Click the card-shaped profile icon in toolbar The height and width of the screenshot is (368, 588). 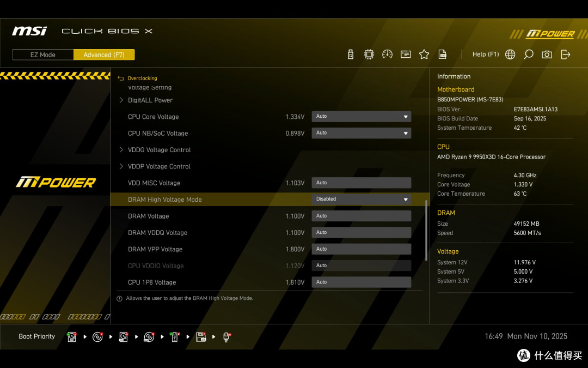point(406,55)
